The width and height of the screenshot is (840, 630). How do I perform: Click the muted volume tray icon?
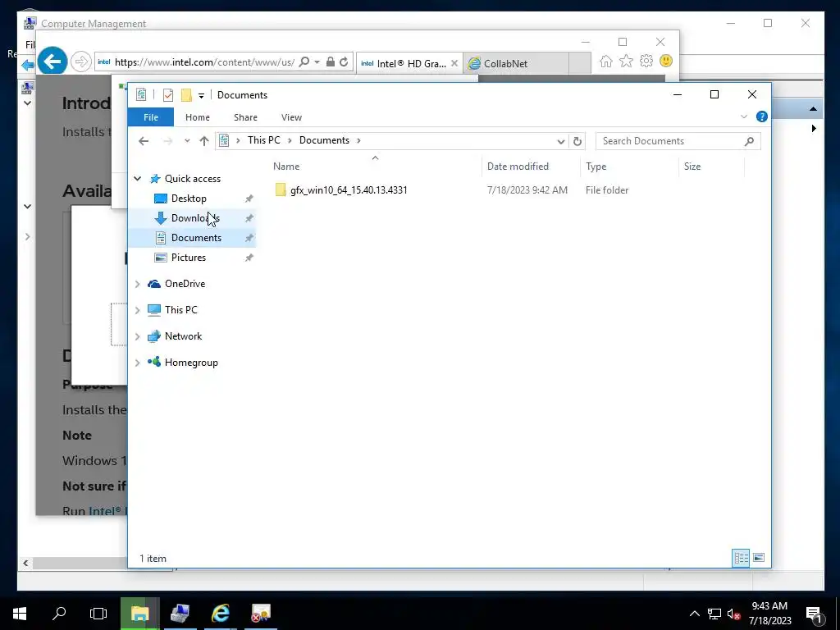pos(733,614)
